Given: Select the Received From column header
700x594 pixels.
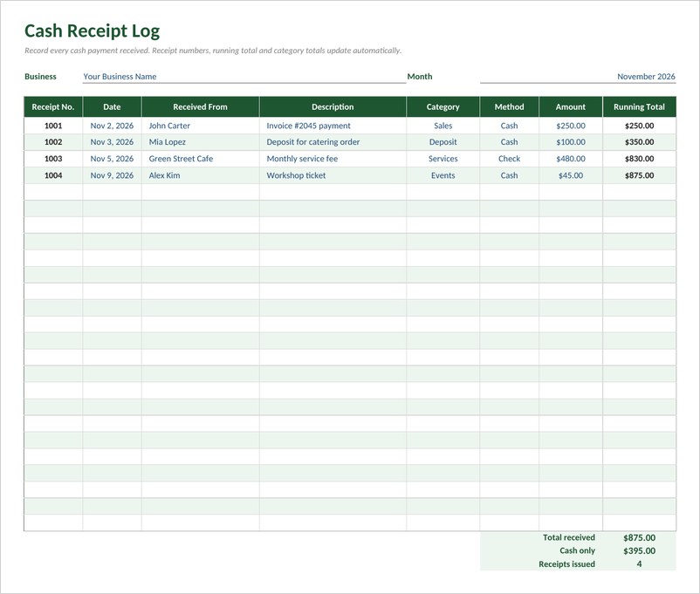Looking at the screenshot, I should (201, 106).
